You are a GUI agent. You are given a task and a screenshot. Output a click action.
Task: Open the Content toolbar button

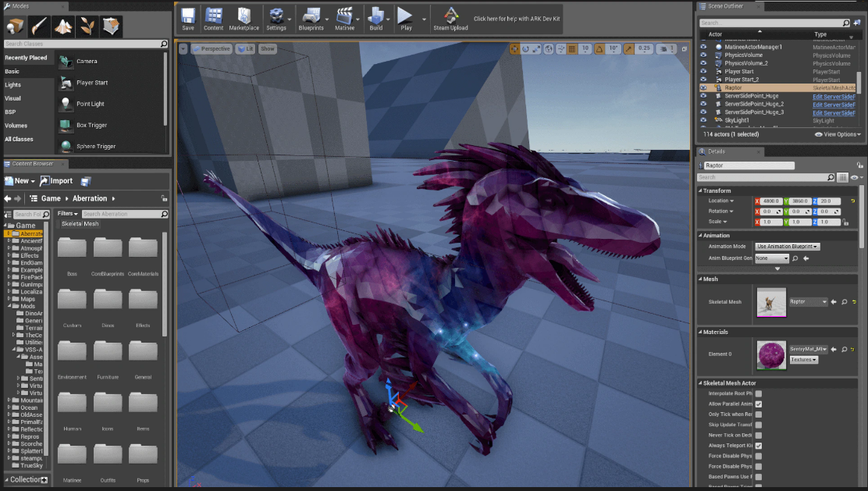pyautogui.click(x=213, y=19)
